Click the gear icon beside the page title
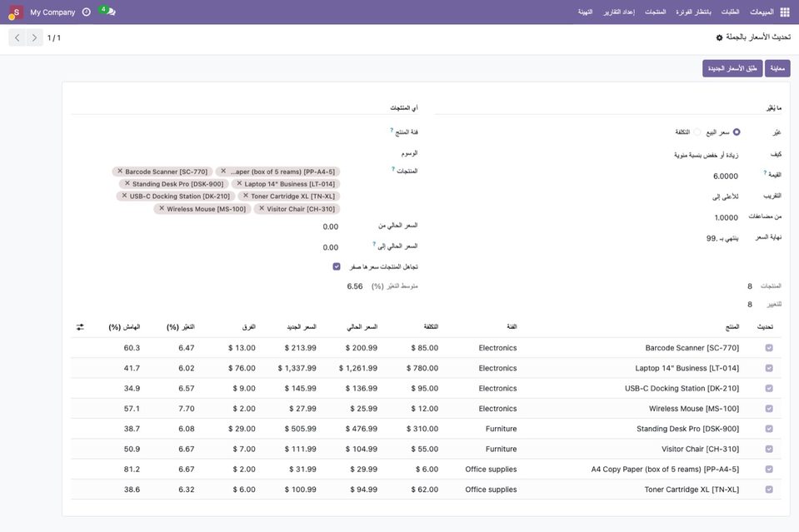 (720, 37)
